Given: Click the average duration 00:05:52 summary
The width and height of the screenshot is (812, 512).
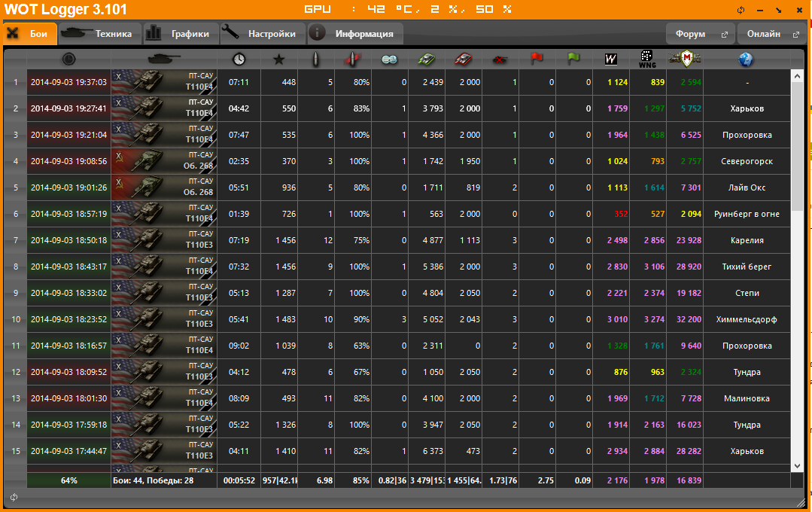Looking at the screenshot, I should click(239, 480).
